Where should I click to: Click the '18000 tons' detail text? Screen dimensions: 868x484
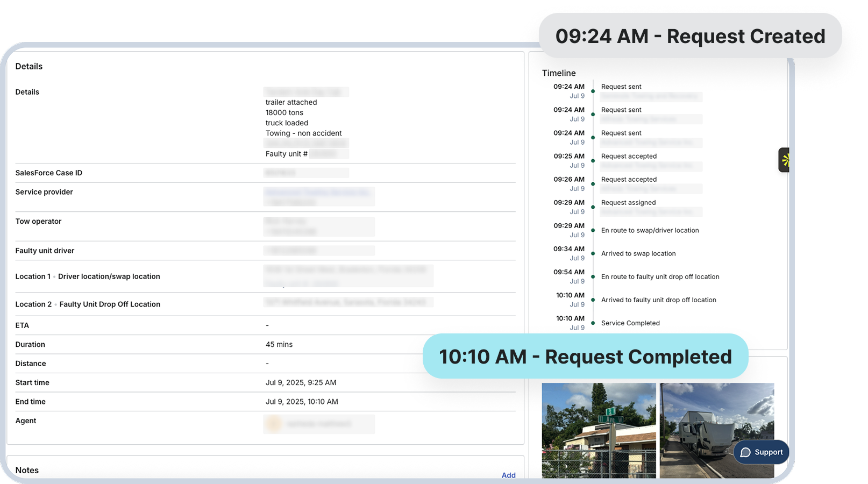tap(284, 113)
